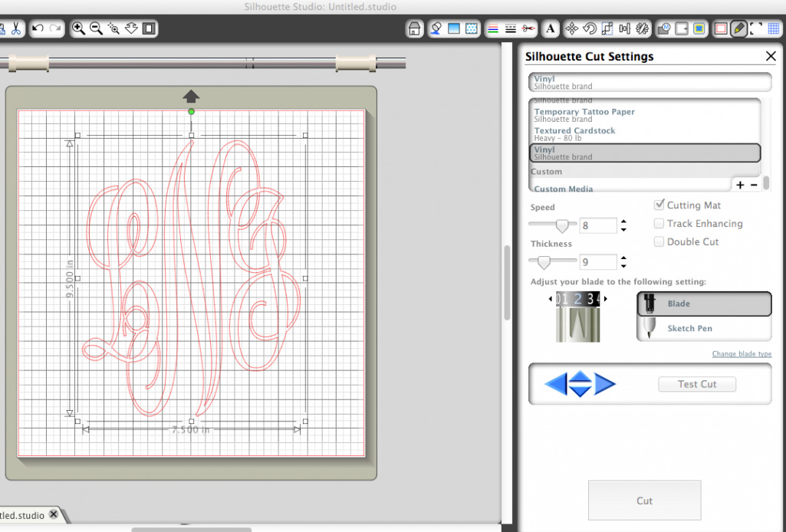
Task: Click the Redo arrow icon
Action: (x=55, y=28)
